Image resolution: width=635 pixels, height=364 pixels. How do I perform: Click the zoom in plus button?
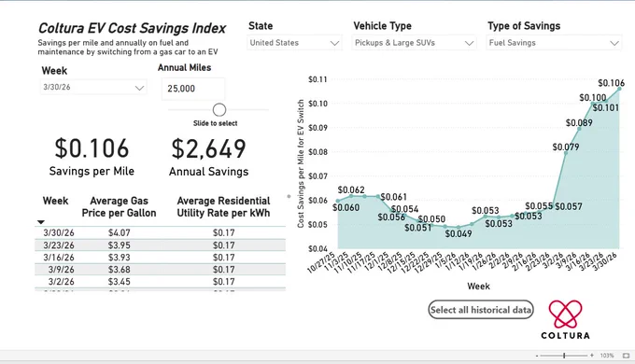point(592,356)
